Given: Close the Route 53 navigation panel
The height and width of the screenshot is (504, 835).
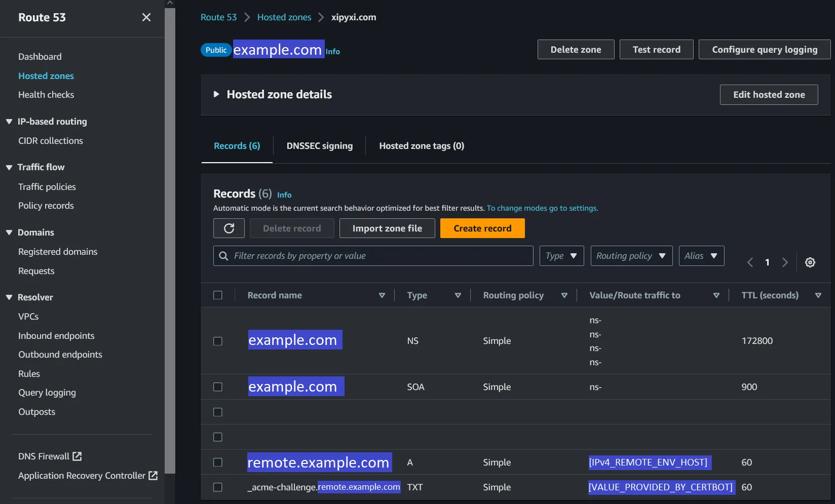Looking at the screenshot, I should 146,17.
